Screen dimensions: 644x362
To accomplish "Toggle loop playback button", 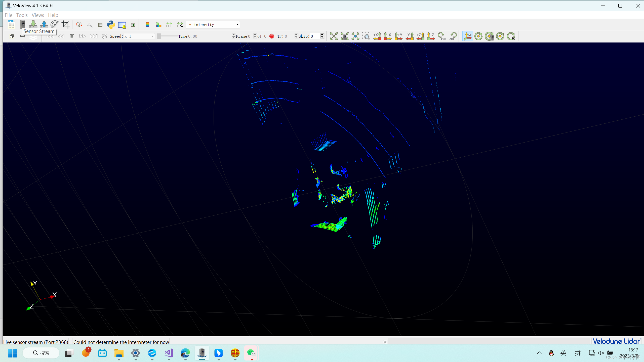I will click(104, 36).
